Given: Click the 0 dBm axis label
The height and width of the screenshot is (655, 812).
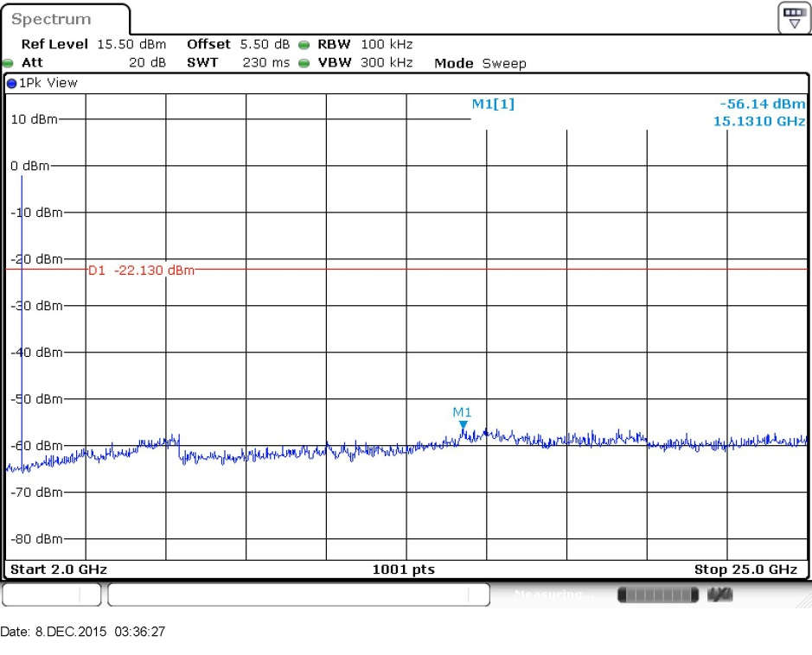Looking at the screenshot, I should pyautogui.click(x=30, y=166).
